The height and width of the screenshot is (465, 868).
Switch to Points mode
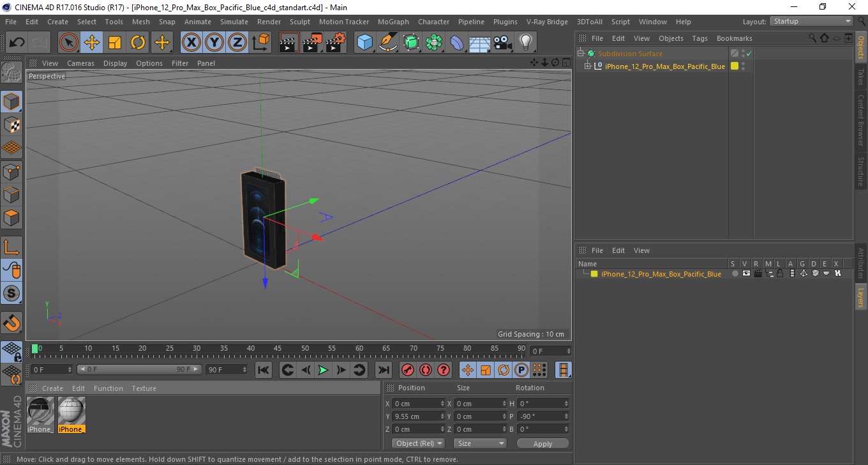click(11, 171)
